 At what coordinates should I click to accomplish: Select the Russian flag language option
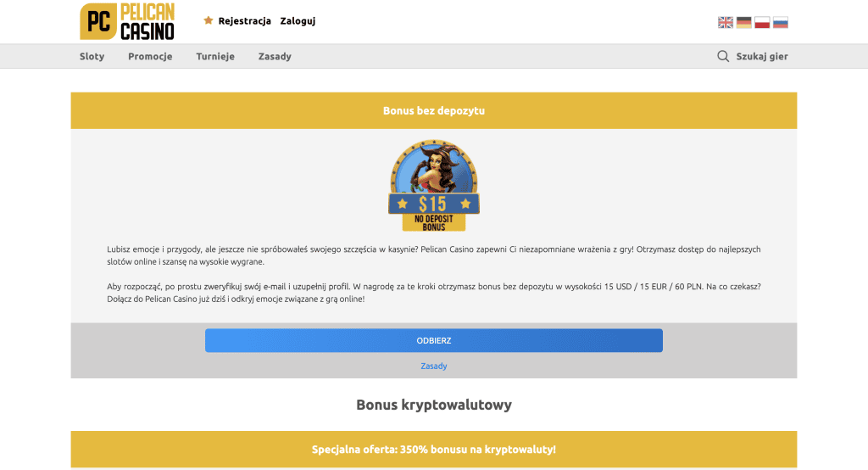tap(780, 22)
